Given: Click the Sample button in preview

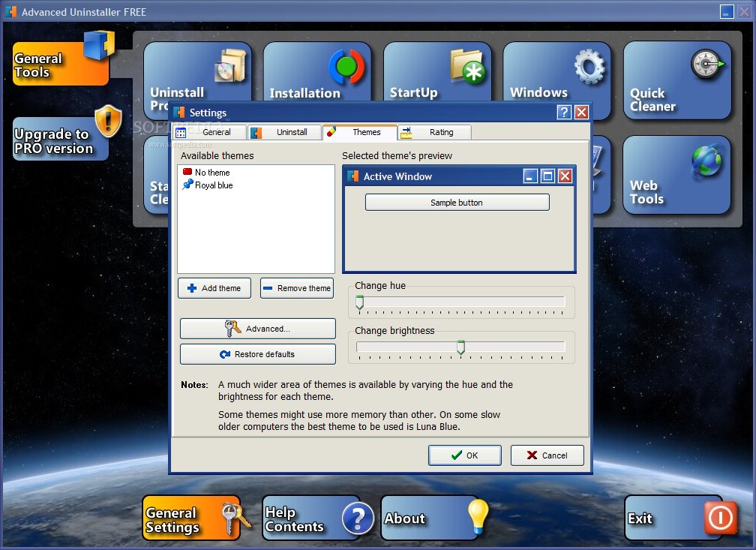Looking at the screenshot, I should point(457,203).
